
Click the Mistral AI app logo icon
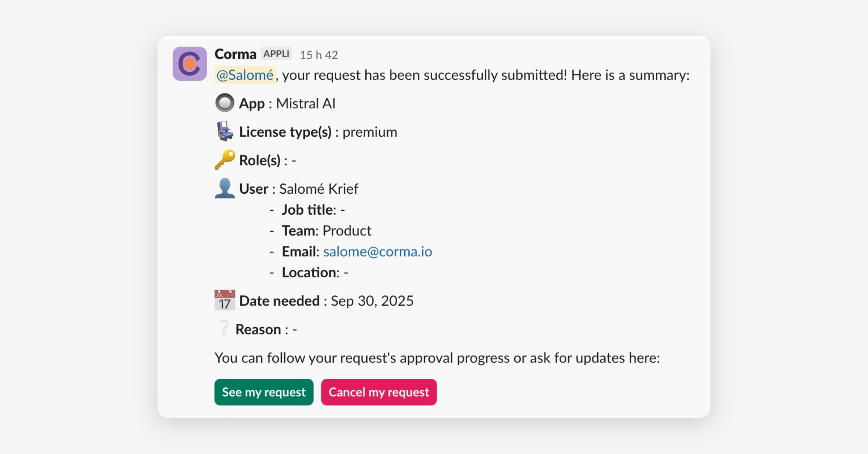click(225, 103)
